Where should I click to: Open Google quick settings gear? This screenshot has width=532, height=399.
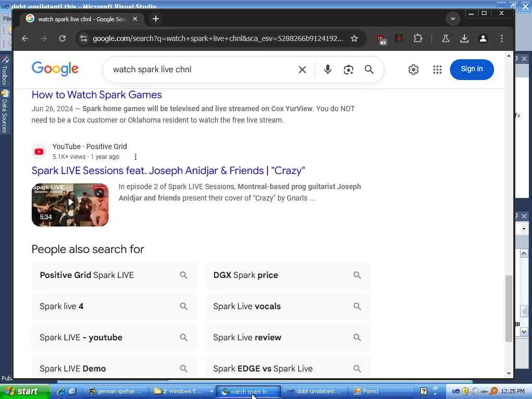(413, 70)
